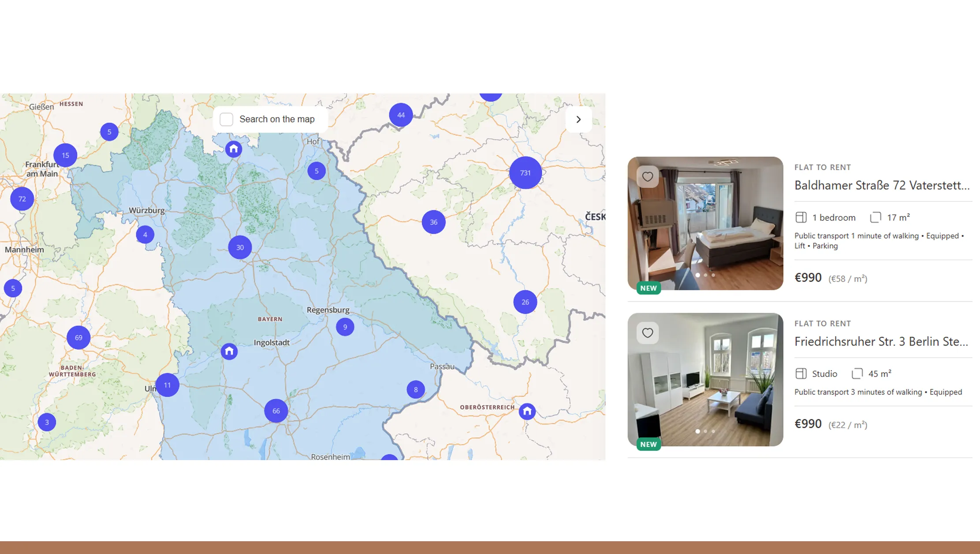Image resolution: width=980 pixels, height=554 pixels.
Task: Click the house marker near Oberösterreich
Action: pos(527,411)
